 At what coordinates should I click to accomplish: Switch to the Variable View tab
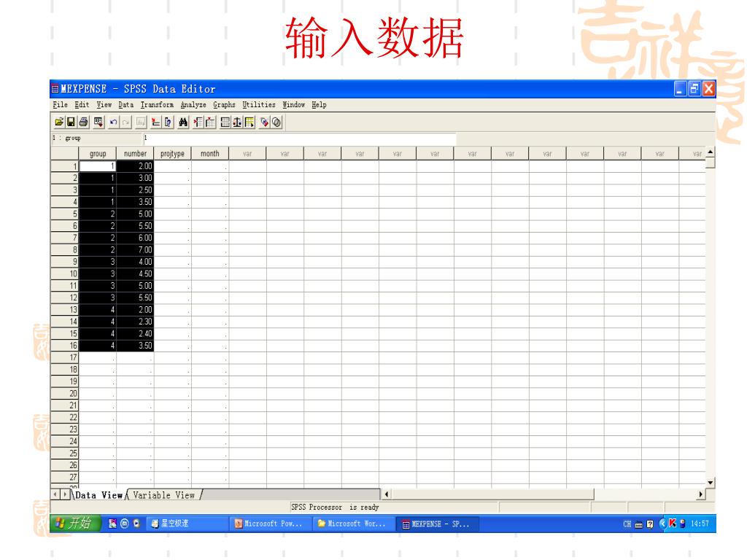[163, 495]
